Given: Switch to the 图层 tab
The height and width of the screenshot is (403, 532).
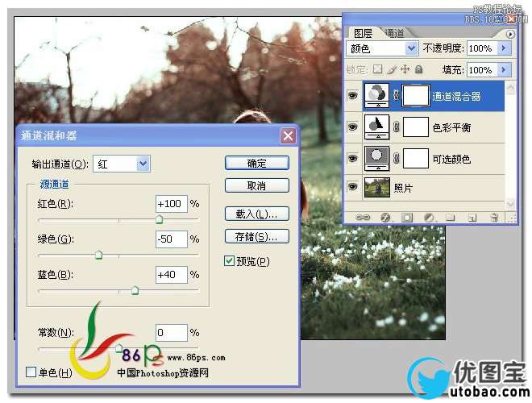Looking at the screenshot, I should click(363, 33).
